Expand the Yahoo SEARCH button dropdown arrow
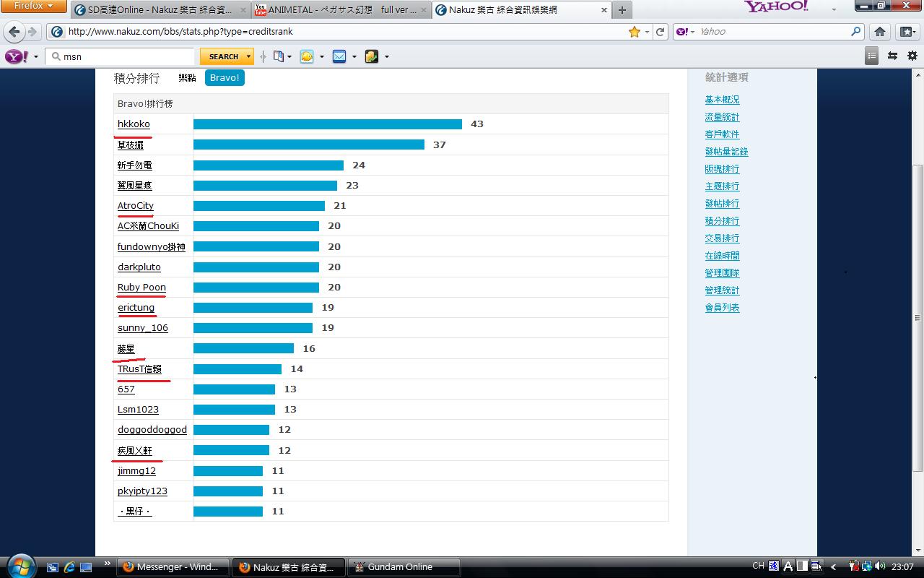The image size is (924, 578). click(x=248, y=56)
